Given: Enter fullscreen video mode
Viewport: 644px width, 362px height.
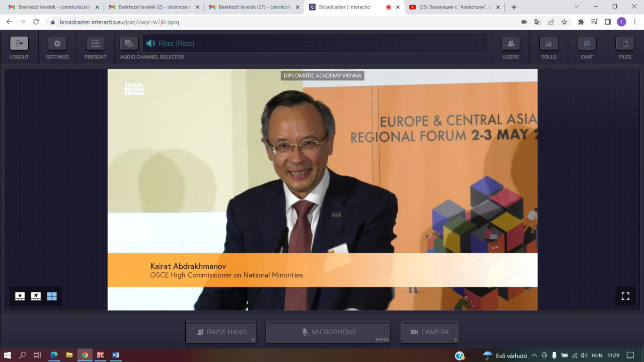Looking at the screenshot, I should [625, 296].
